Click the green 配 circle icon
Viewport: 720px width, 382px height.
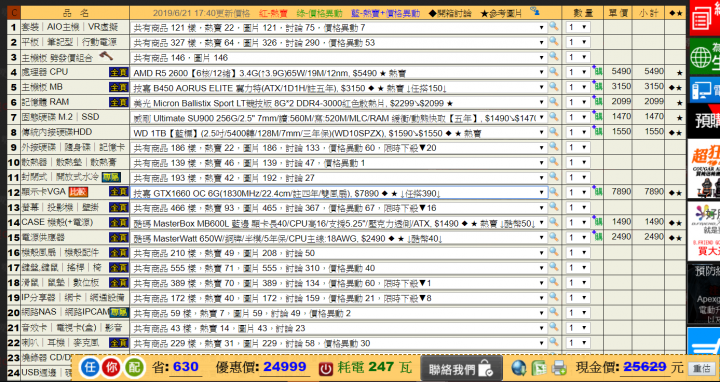pyautogui.click(x=133, y=368)
